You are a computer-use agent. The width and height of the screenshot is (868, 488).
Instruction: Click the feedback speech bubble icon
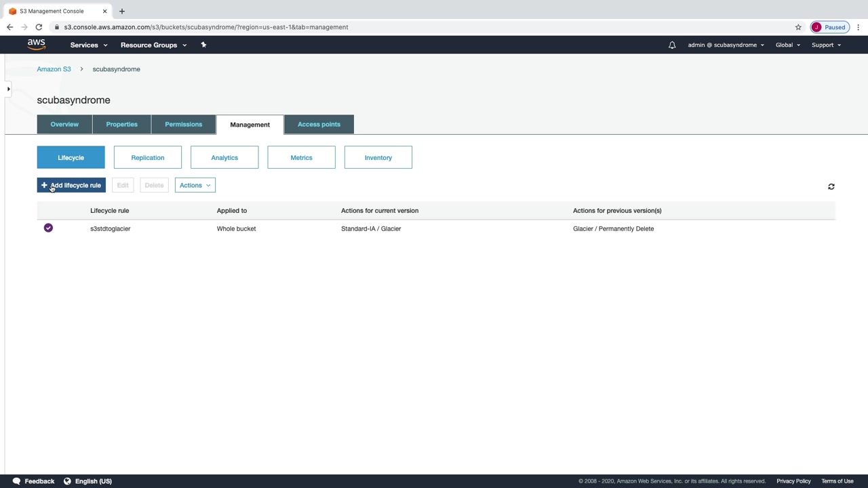(16, 481)
